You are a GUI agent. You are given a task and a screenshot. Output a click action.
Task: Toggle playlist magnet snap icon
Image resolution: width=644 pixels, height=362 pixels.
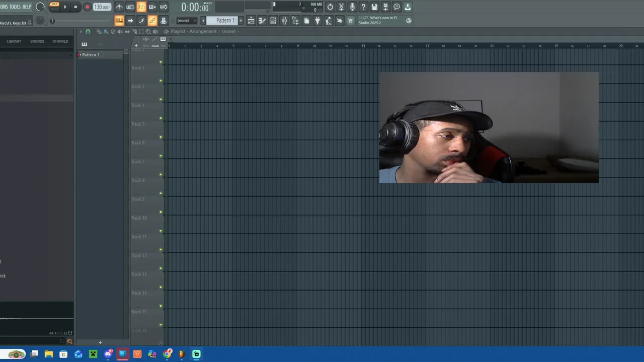pos(88,31)
